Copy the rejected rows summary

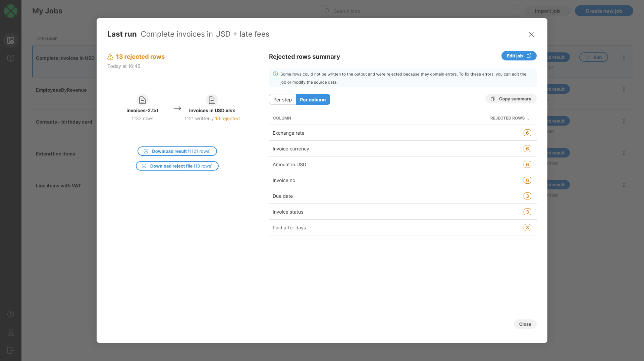point(511,99)
